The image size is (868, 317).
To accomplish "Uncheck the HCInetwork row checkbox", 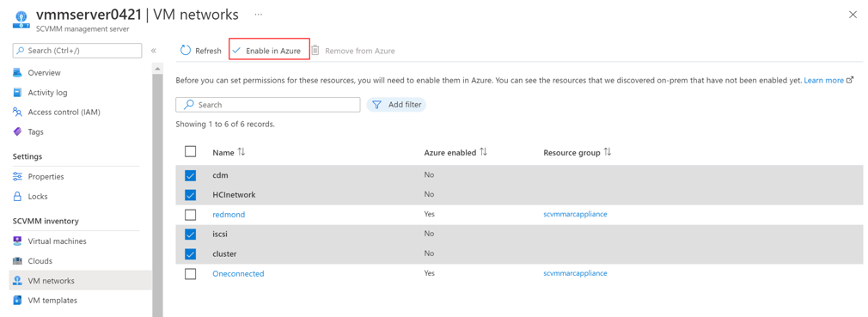I will pos(191,195).
